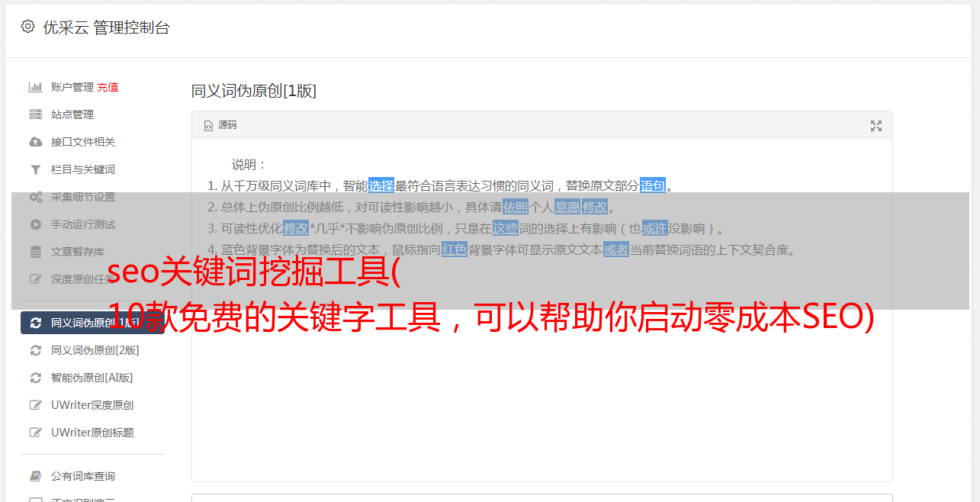The image size is (980, 502).
Task: Click the fullscreen expand icon in 源码 panel
Action: coord(876,126)
